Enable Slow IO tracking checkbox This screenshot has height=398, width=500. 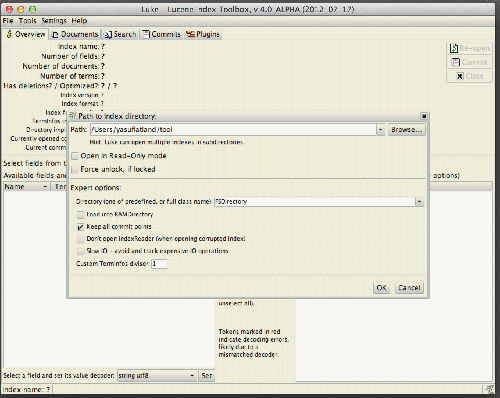tap(80, 251)
